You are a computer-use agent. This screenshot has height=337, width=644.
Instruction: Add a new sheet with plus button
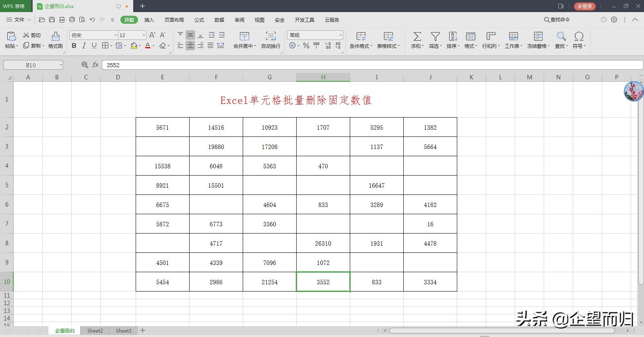142,331
